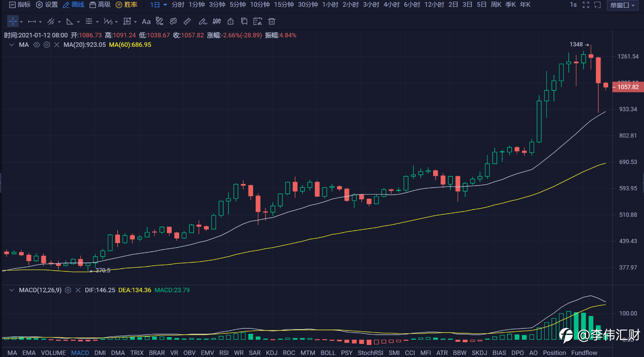Viewport: 644px width, 357px height.
Task: Switch to the 15分钟 timeframe
Action: click(284, 5)
